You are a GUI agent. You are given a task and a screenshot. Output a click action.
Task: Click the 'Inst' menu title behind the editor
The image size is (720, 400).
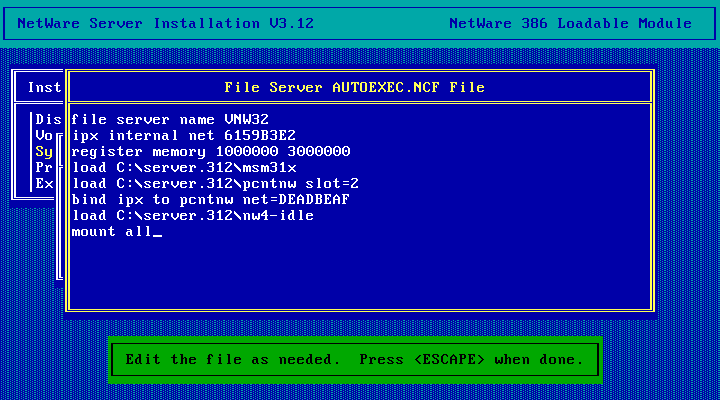click(x=45, y=87)
